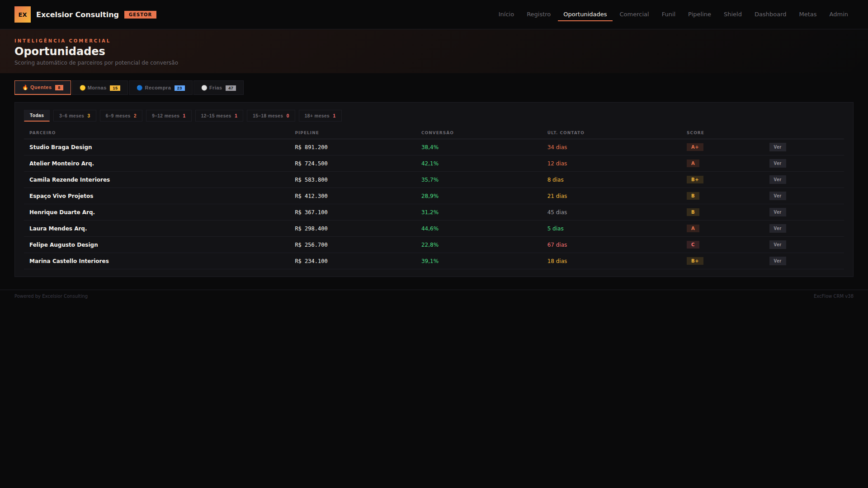Select the Quentes fire tab

click(42, 88)
